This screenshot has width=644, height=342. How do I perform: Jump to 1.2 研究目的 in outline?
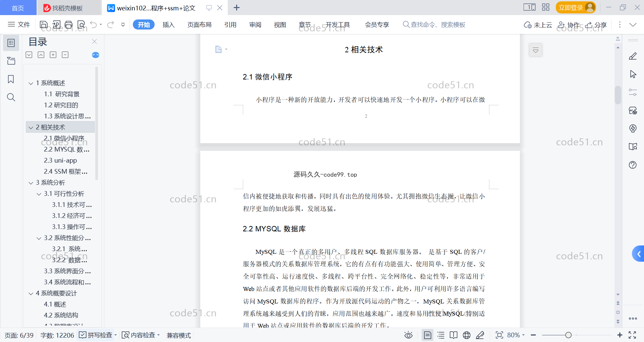[x=61, y=105]
